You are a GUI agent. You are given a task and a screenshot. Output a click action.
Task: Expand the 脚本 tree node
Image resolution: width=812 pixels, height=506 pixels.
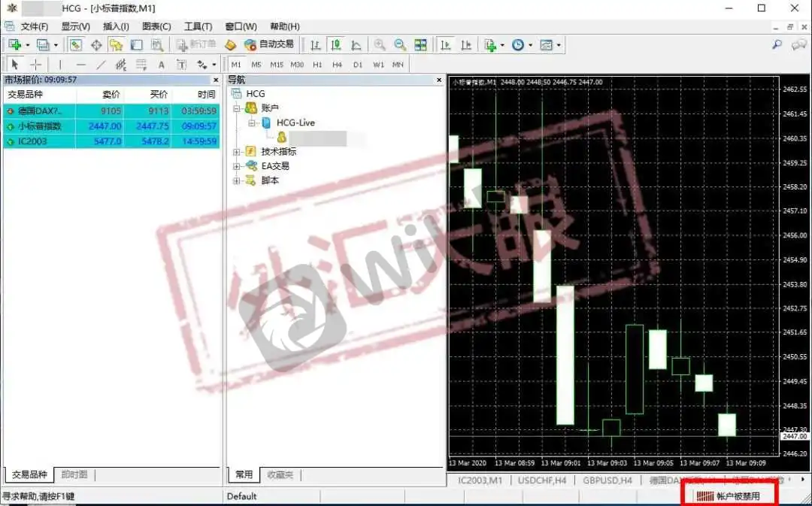[237, 180]
